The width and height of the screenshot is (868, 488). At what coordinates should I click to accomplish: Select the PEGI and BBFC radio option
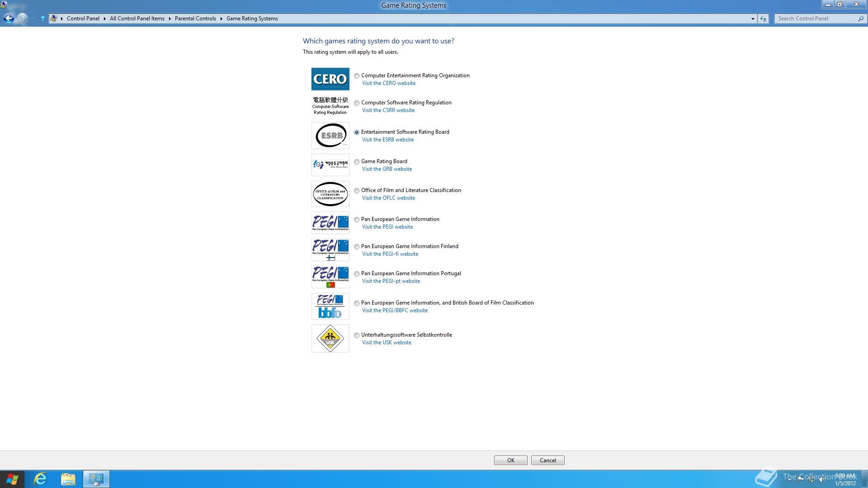(x=357, y=303)
